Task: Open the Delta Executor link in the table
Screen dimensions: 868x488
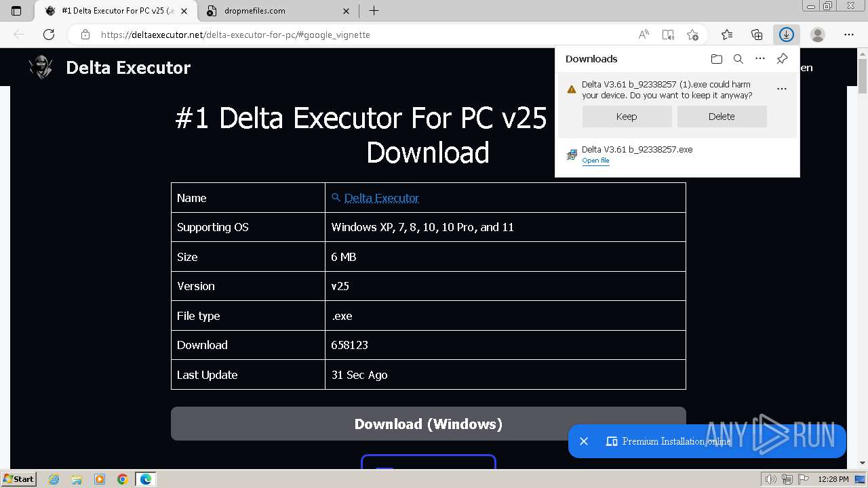Action: (x=381, y=198)
